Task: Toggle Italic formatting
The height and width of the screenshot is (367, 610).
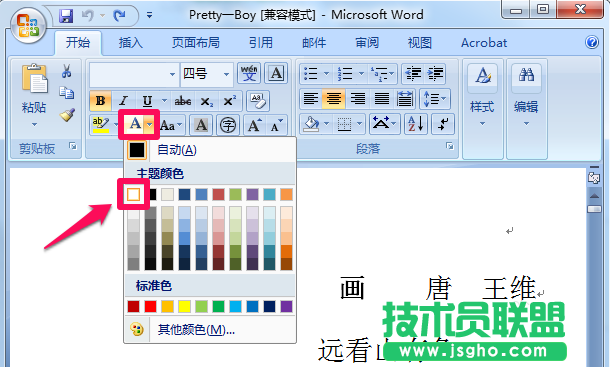Action: click(124, 101)
